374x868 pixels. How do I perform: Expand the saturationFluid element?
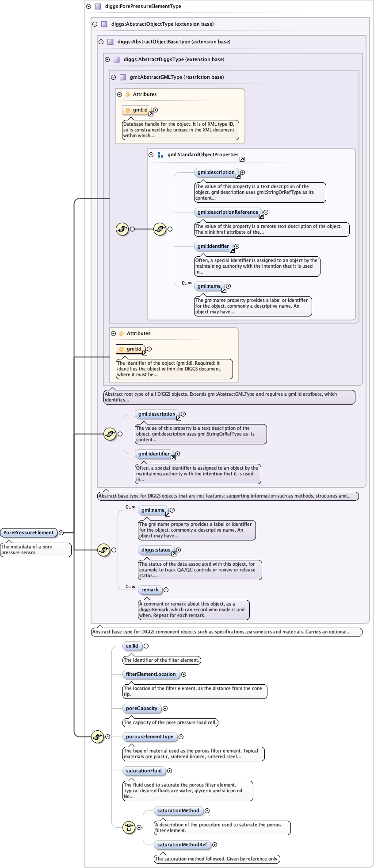point(170,771)
